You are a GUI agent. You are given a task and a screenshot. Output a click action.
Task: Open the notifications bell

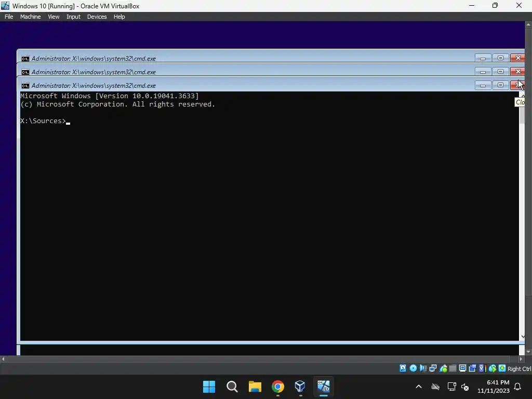[x=518, y=387]
